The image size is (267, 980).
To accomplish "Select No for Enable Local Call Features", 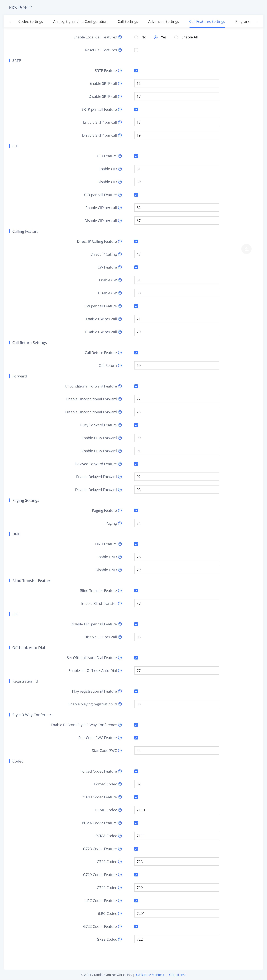I will 136,37.
